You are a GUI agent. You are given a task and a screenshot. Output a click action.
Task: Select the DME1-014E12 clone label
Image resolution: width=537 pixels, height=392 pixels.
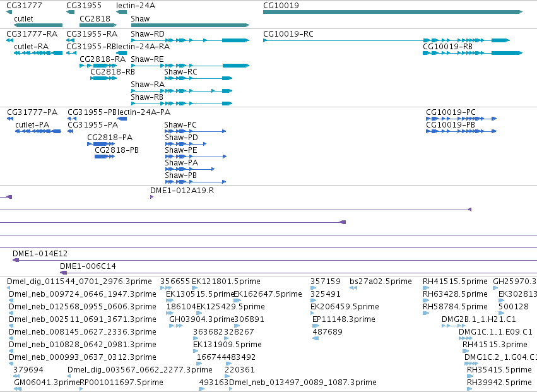click(x=40, y=254)
